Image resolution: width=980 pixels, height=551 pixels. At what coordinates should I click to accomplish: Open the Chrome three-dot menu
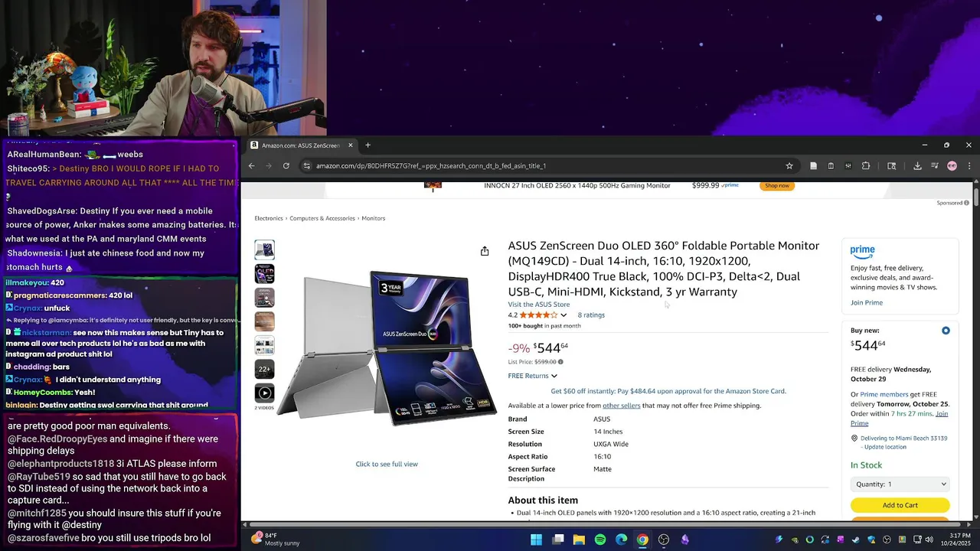[x=969, y=166]
